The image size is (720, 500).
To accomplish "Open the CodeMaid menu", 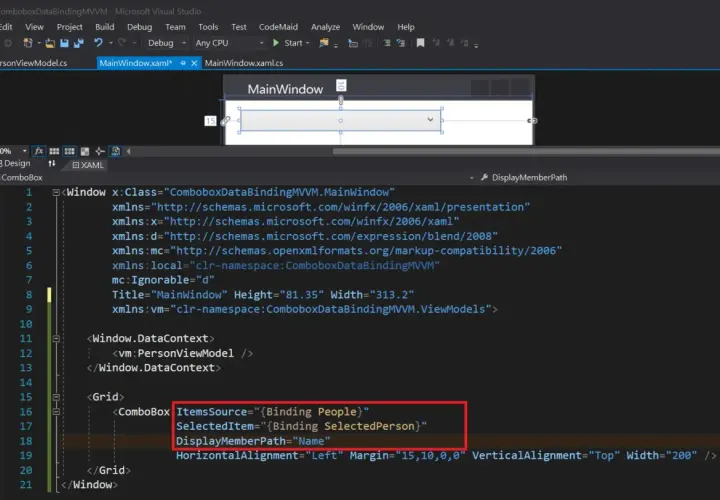I will coord(278,27).
